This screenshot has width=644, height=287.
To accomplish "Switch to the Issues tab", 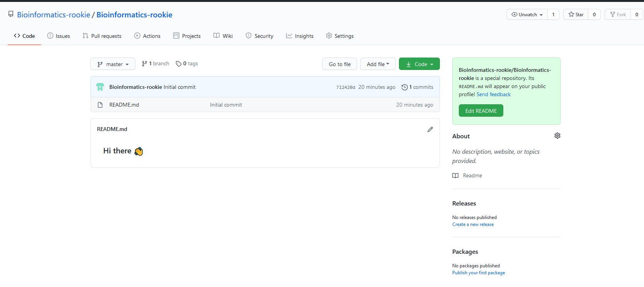I will click(59, 36).
